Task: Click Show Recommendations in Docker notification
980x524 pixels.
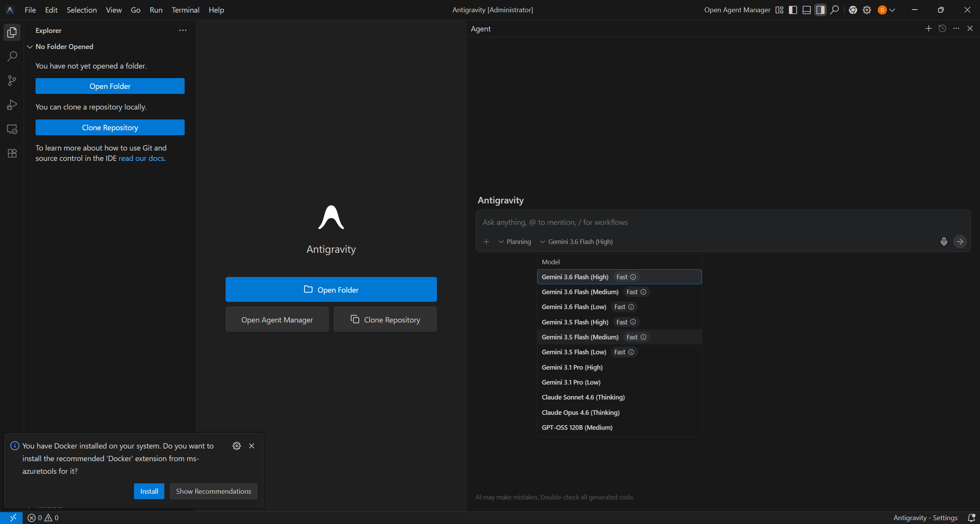Action: 213,491
